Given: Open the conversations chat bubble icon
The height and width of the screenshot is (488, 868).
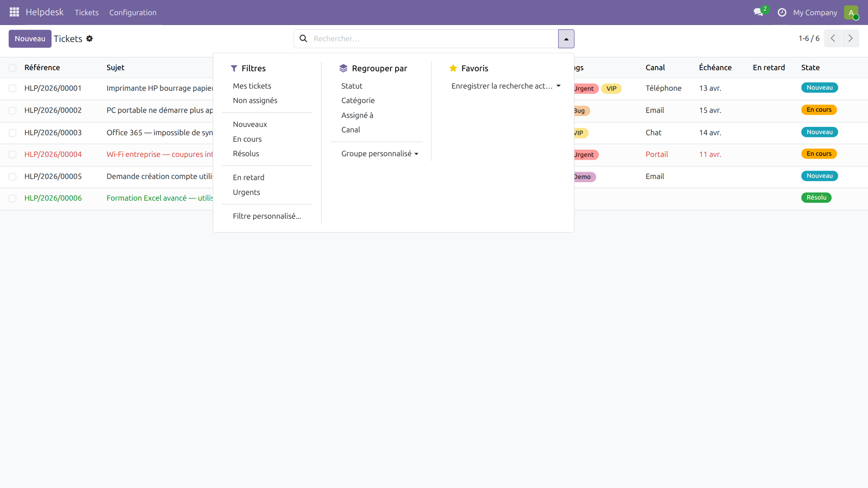Looking at the screenshot, I should (758, 12).
